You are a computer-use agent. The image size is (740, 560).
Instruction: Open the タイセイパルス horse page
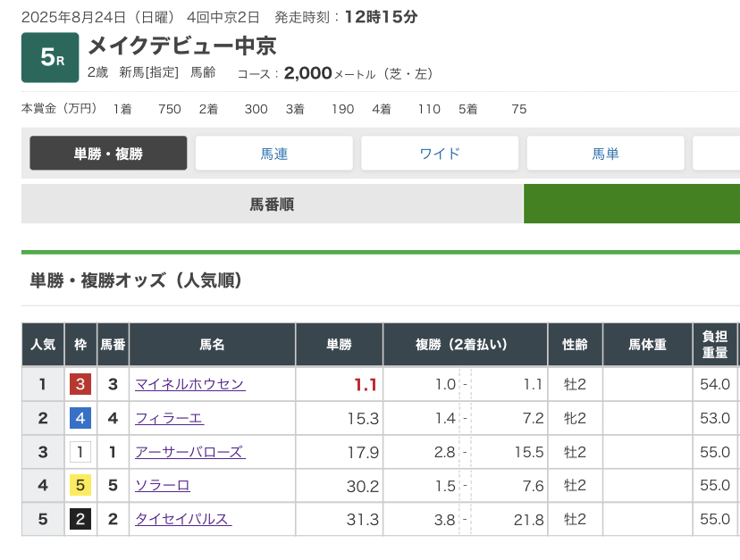[182, 519]
